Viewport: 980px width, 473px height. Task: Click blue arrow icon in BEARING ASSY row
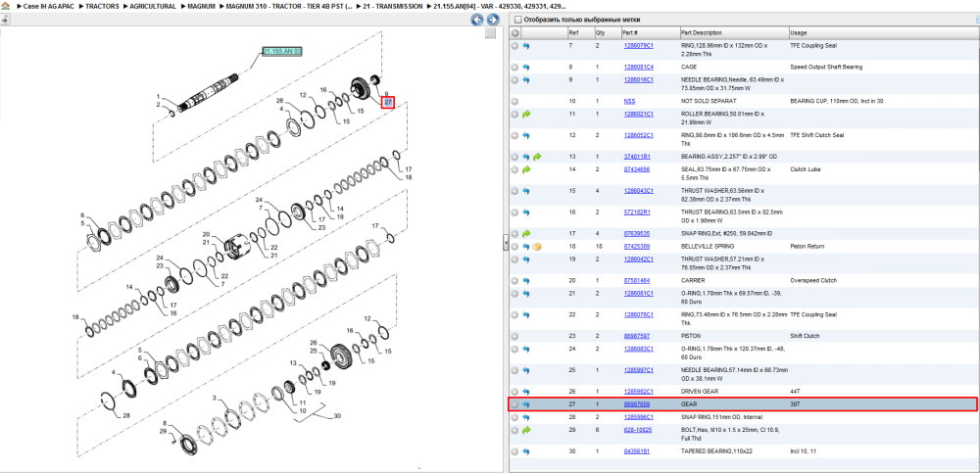(x=526, y=157)
